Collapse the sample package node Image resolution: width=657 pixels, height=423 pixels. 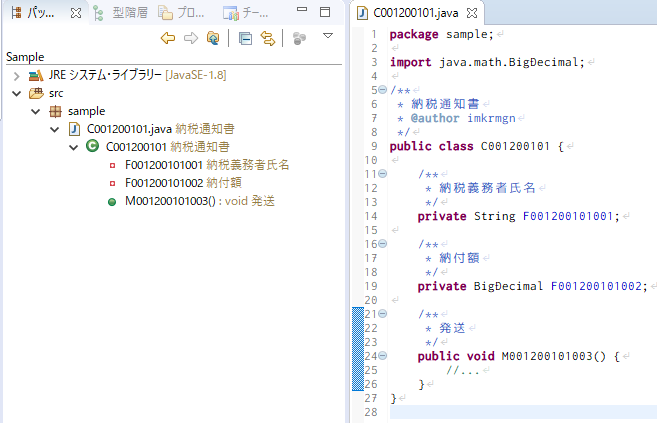36,111
